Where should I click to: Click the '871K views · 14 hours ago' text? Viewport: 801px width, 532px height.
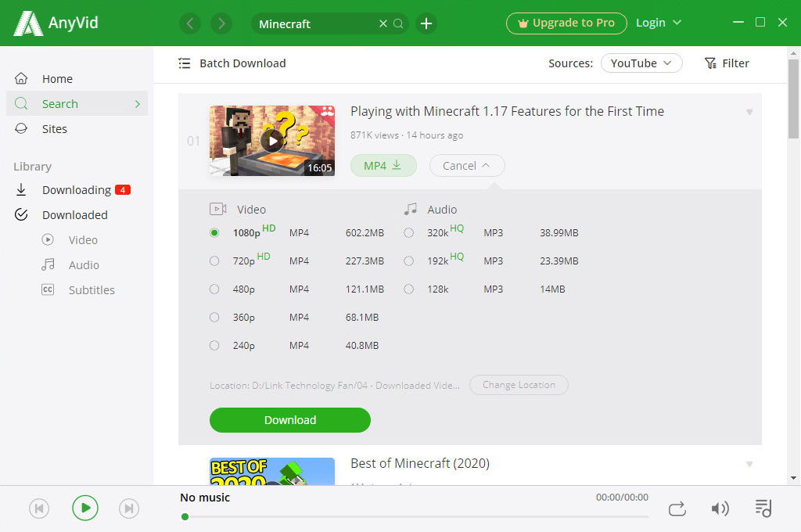(407, 135)
